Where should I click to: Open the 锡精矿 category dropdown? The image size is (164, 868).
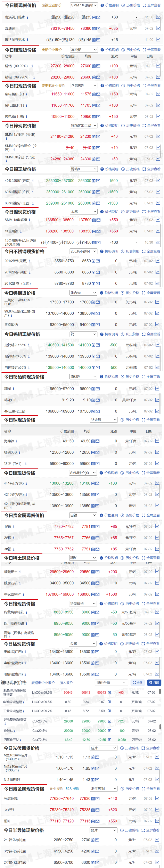[x=83, y=169]
